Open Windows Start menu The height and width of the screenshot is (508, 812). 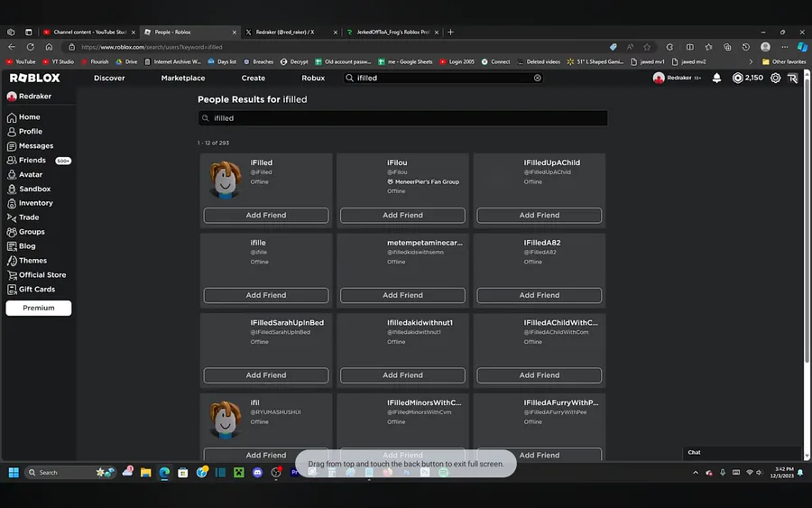pyautogui.click(x=14, y=472)
